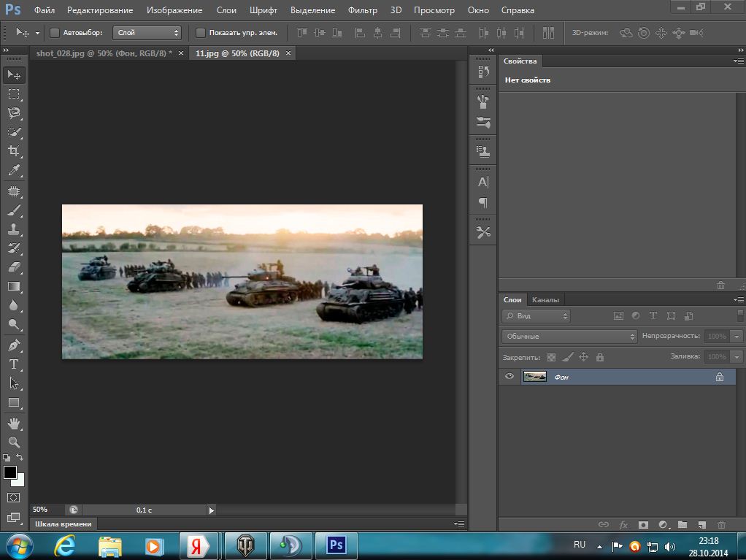Screen dimensions: 746x560
Task: Click the foreground color swatch
Action: pyautogui.click(x=10, y=472)
